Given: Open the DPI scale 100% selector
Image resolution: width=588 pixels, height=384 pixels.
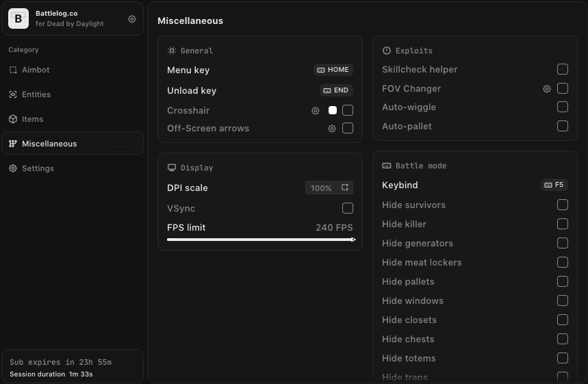Looking at the screenshot, I should tap(329, 188).
